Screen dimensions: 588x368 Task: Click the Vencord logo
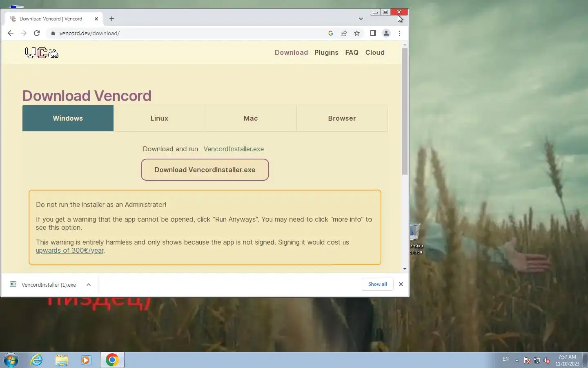(x=42, y=53)
